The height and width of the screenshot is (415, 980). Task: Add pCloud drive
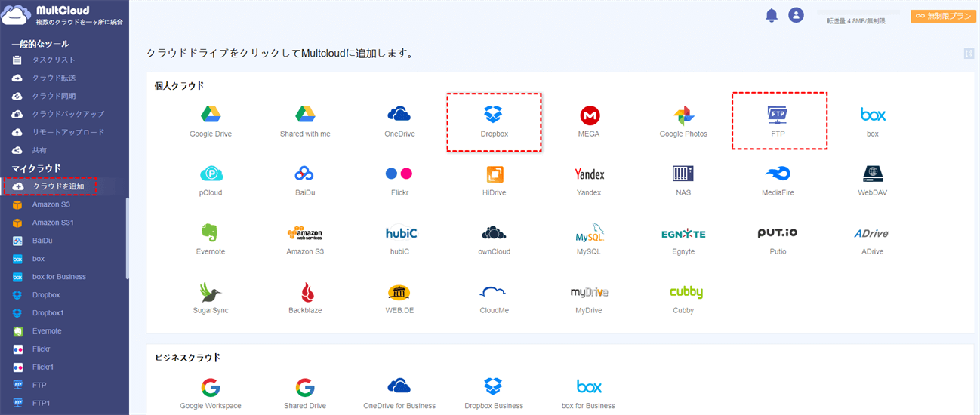point(211,180)
